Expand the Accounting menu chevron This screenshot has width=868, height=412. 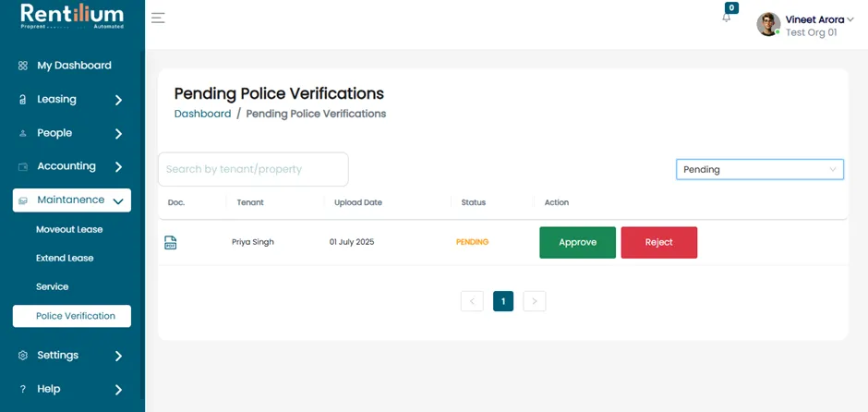(x=118, y=167)
